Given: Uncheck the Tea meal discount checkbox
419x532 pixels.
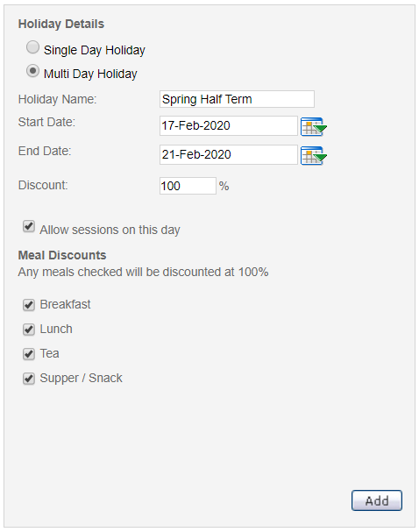Looking at the screenshot, I should click(29, 354).
